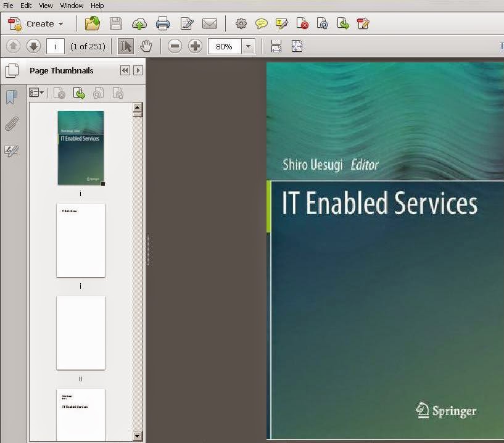Viewport: 504px width, 443px height.
Task: Go to previous page arrow
Action: tap(13, 46)
